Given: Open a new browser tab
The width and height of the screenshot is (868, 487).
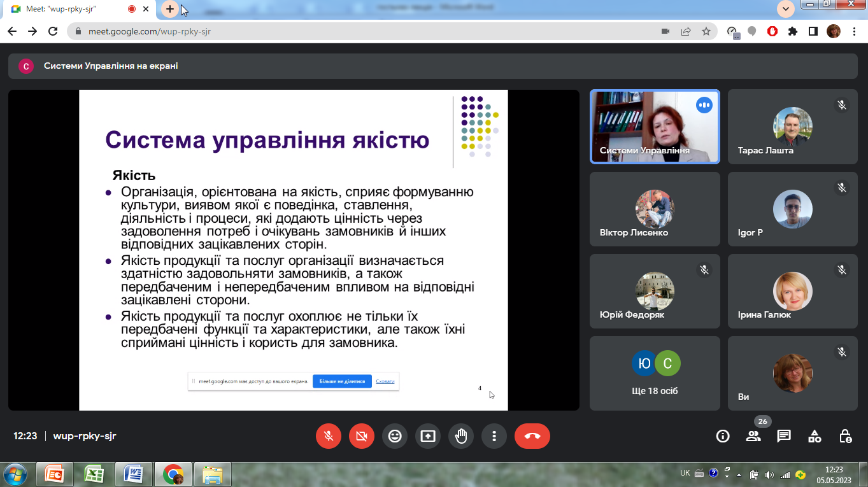Looking at the screenshot, I should [170, 9].
